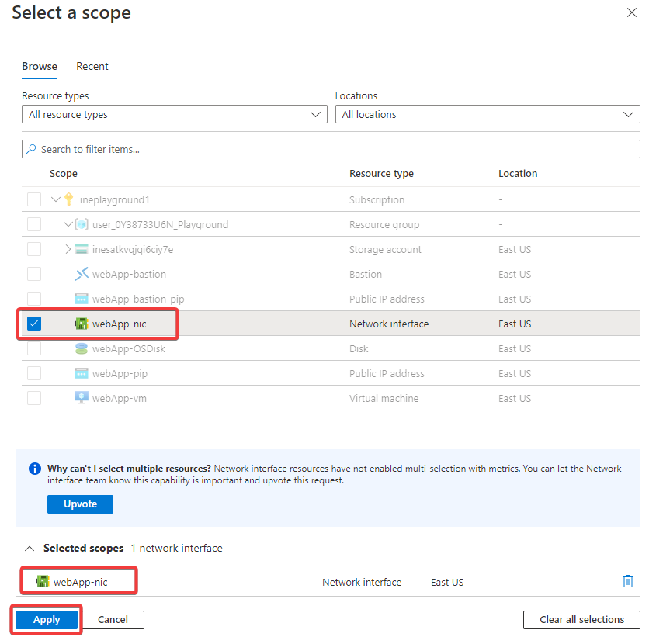656x644 pixels.
Task: Click the webApp-nic network interface icon
Action: (x=81, y=324)
